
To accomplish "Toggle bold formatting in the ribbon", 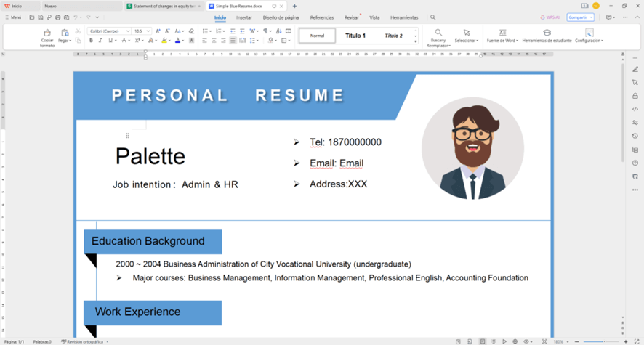I will click(x=91, y=41).
